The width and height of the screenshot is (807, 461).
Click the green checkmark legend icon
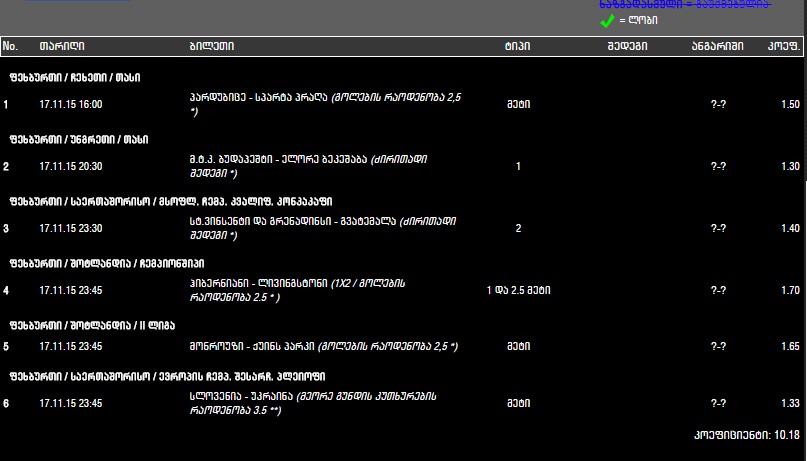[x=607, y=21]
